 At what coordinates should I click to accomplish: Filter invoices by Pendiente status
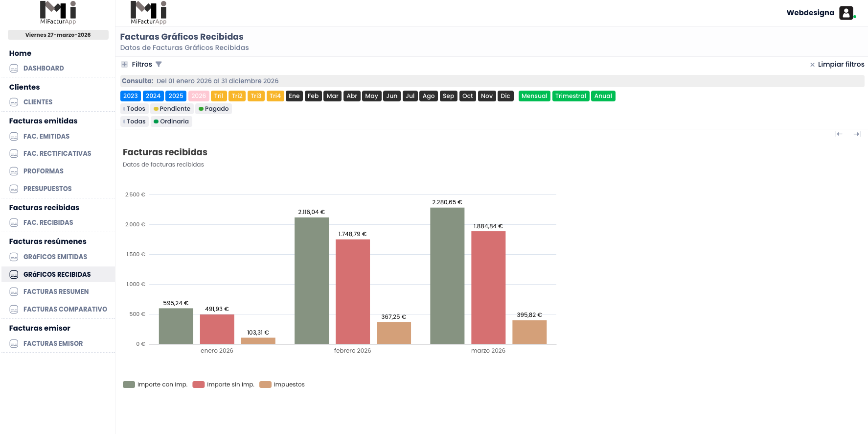pos(172,109)
